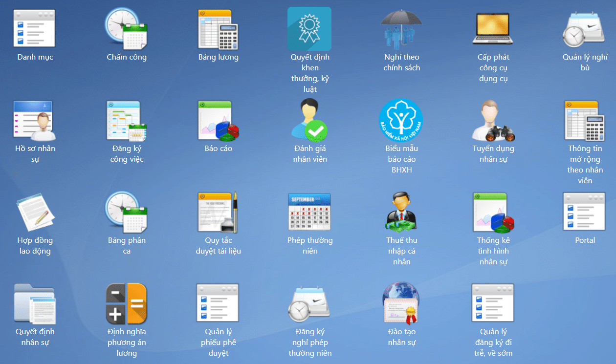
Task: Open the Phép thường niên calendar icon
Action: 309,212
